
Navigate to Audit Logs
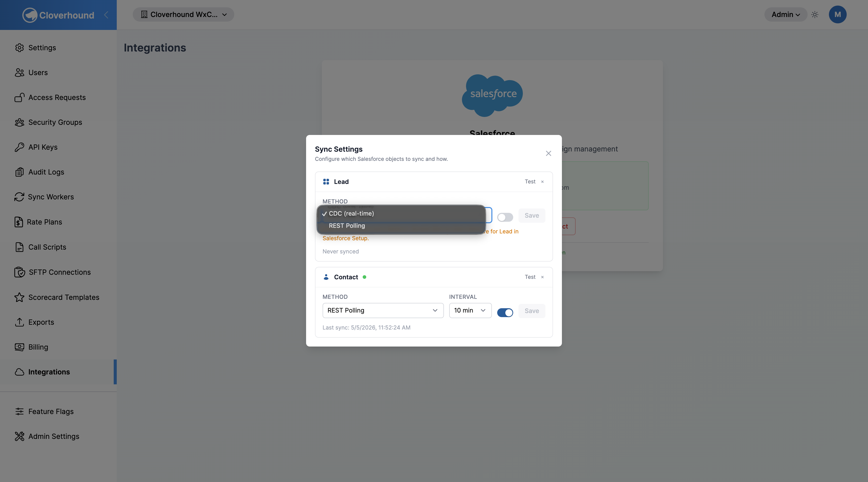coord(46,172)
